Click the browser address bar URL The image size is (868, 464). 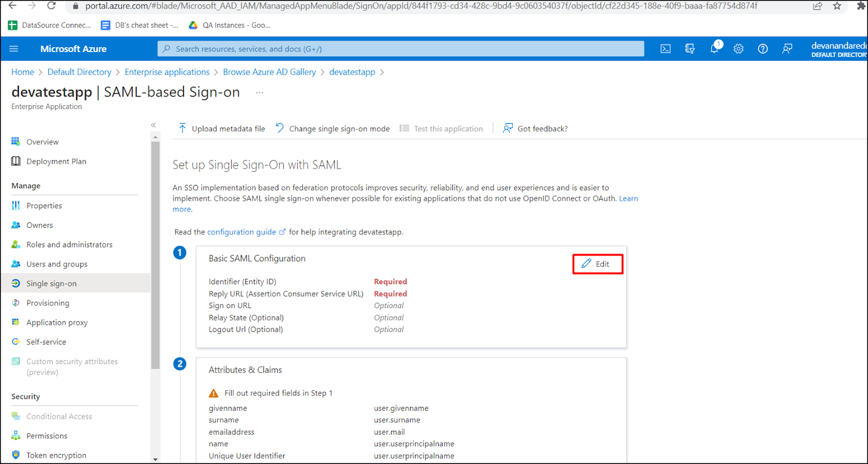pyautogui.click(x=421, y=6)
